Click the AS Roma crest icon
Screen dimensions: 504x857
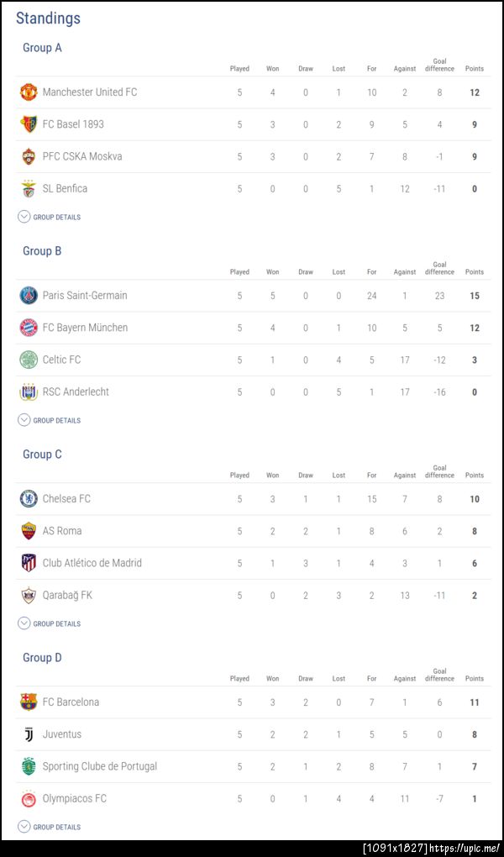[x=29, y=531]
